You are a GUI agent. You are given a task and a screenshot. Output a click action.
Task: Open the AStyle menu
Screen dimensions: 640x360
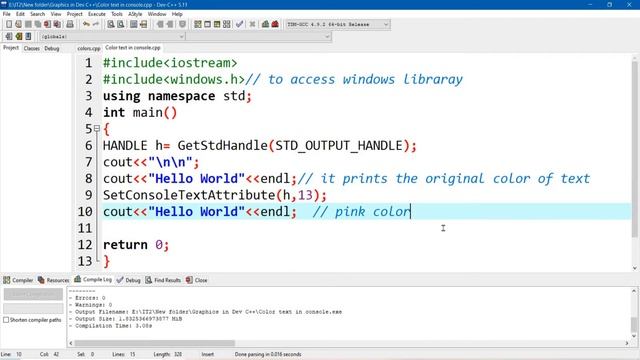click(135, 14)
